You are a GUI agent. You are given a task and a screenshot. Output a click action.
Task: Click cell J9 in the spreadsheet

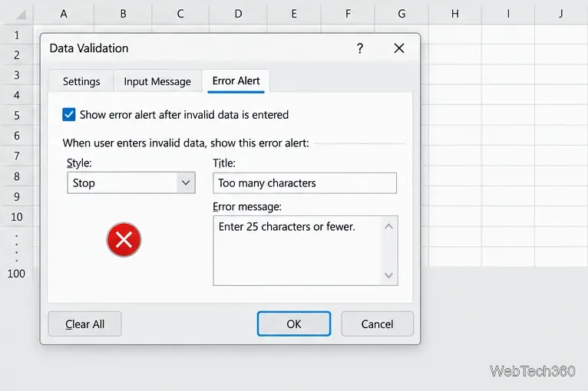click(x=561, y=196)
